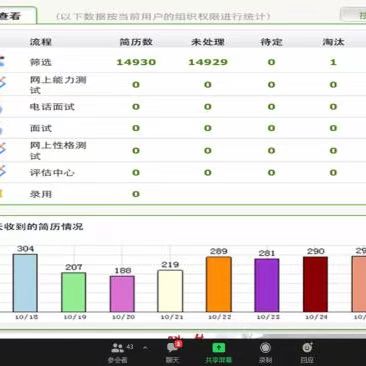The image size is (366, 366).
Task: Open the reactions (回应) smiley icon
Action: (x=307, y=348)
